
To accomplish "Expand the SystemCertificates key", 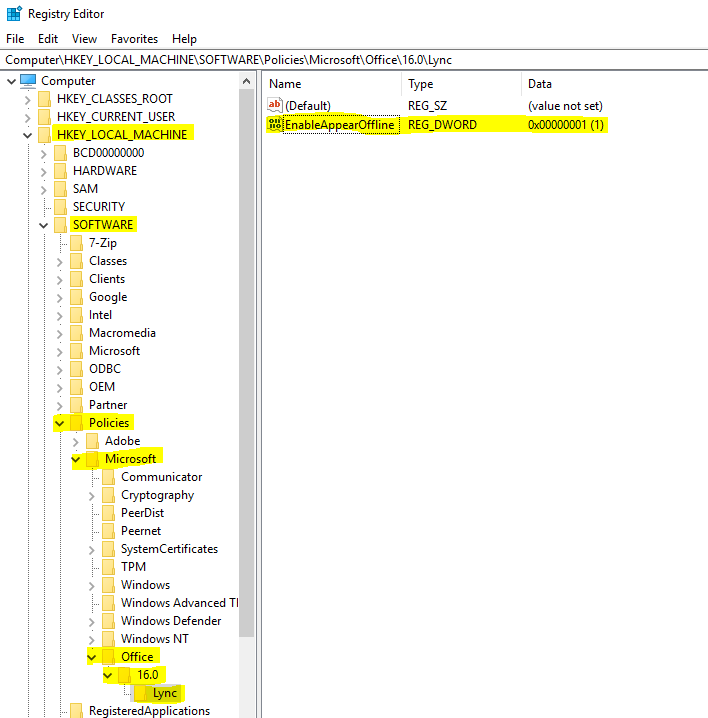I will 92,550.
